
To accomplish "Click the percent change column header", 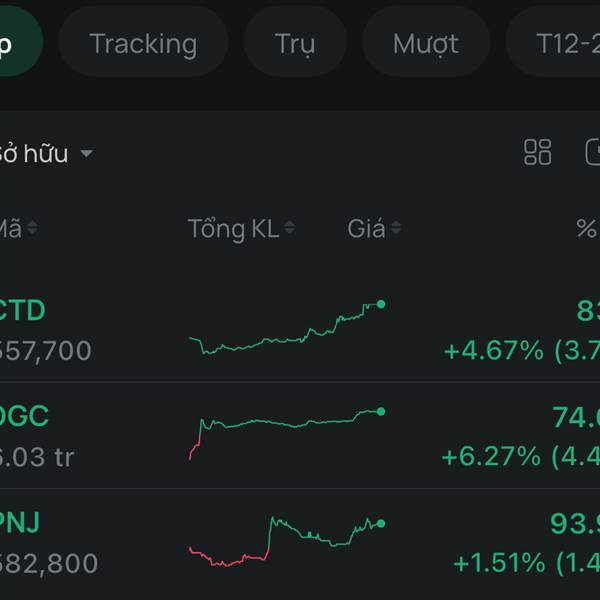I will [586, 229].
